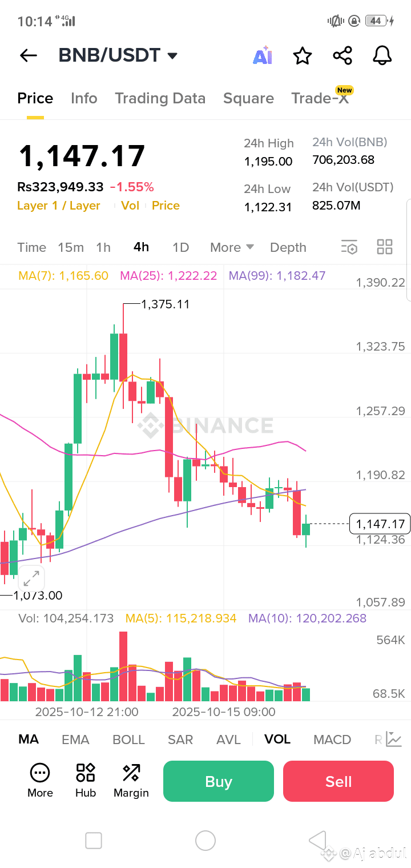Select the 1h timeframe

[x=103, y=247]
